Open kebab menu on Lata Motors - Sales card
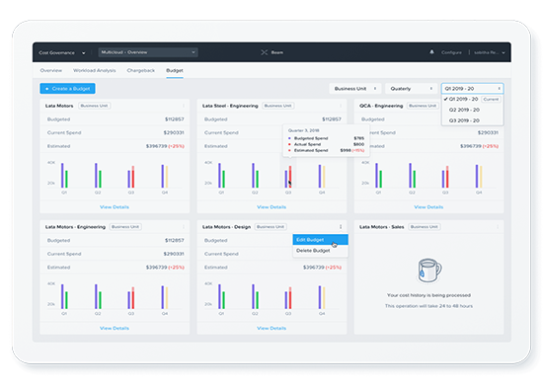The height and width of the screenshot is (392, 543). [498, 227]
